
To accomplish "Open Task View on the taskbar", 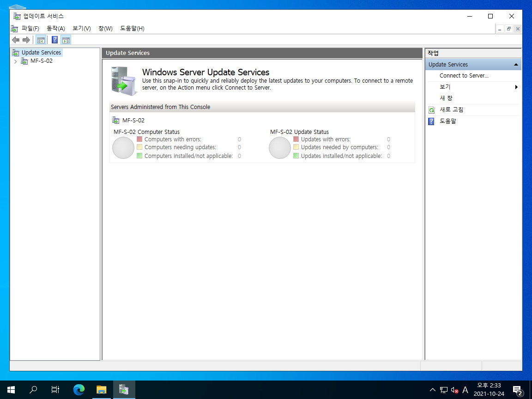I will click(x=55, y=390).
